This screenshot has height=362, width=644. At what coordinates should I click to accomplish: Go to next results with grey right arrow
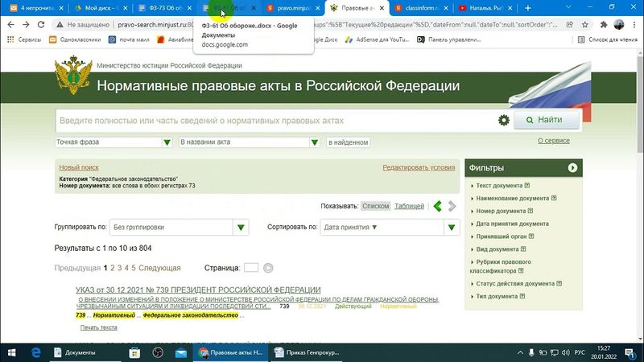click(x=452, y=206)
